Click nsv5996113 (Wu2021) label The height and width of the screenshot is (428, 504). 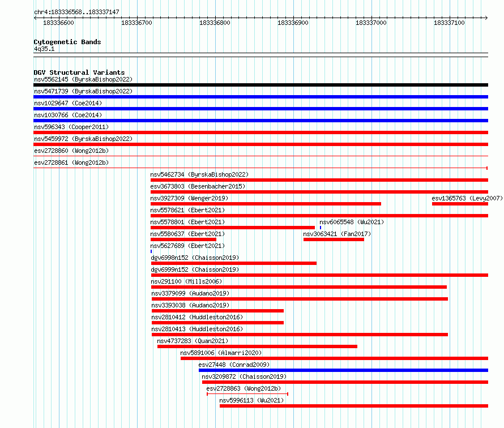(251, 400)
